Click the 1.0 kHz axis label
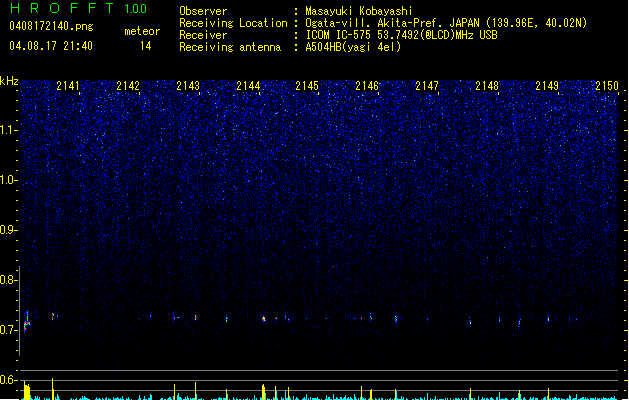629x400 pixels. pos(8,180)
